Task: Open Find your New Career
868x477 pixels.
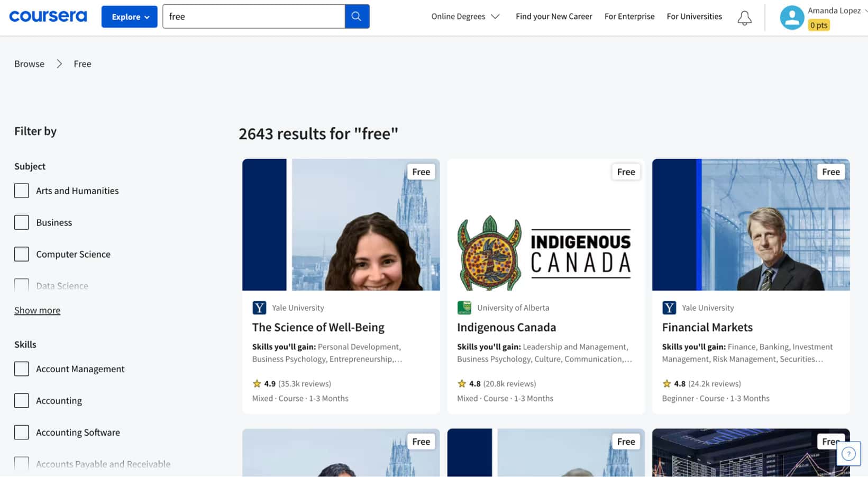Action: coord(554,16)
